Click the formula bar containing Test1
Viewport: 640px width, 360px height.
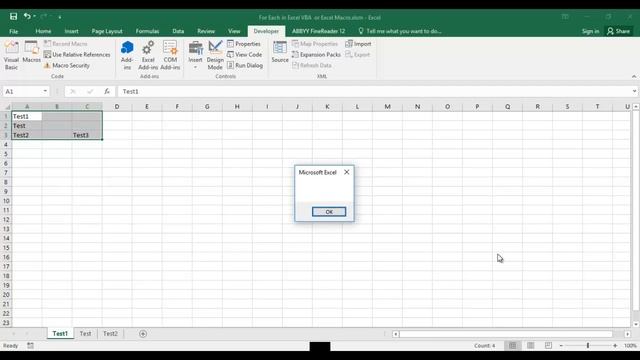pos(373,91)
